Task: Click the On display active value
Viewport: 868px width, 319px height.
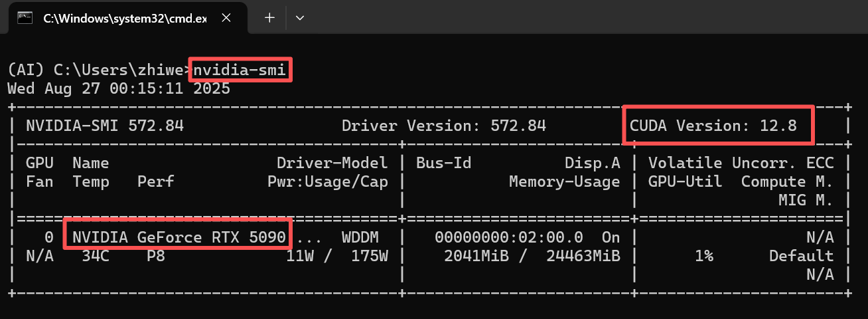Action: [x=611, y=237]
